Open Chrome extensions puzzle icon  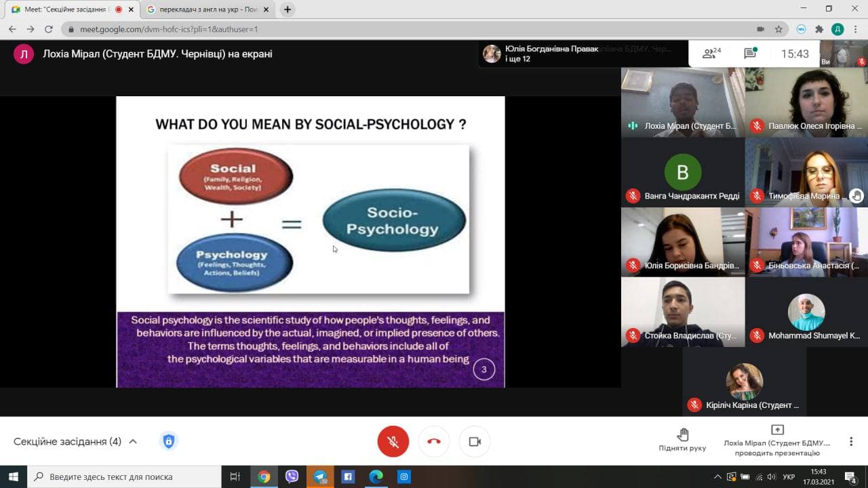819,29
